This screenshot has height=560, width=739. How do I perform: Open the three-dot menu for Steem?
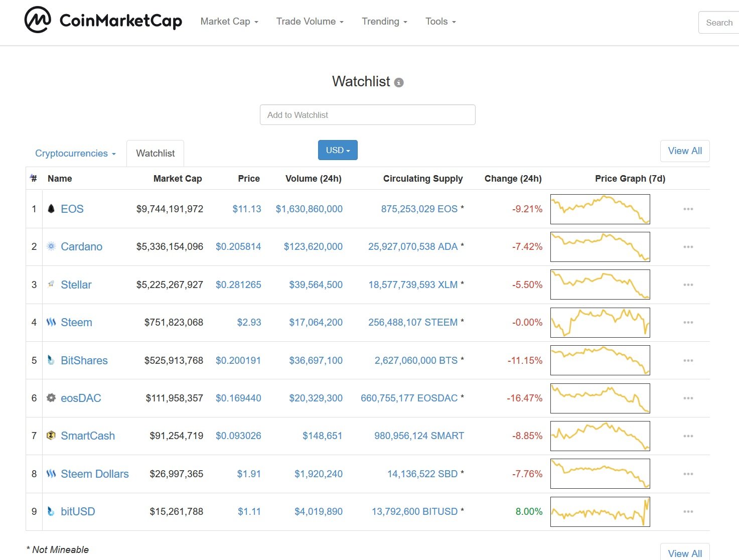688,322
